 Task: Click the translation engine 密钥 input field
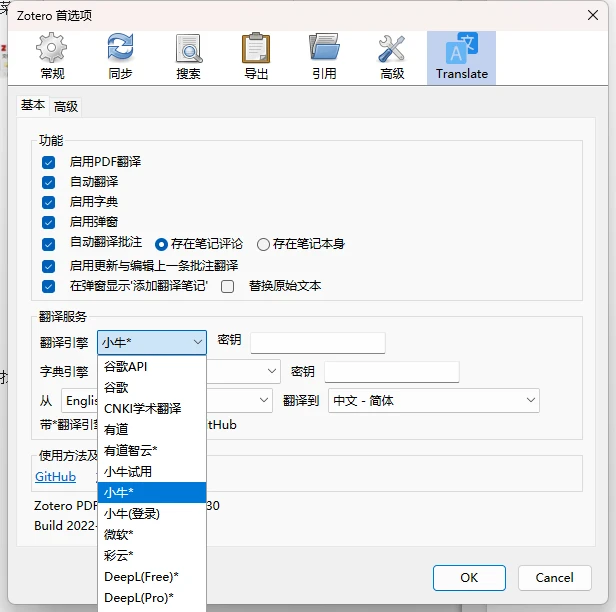tap(318, 343)
